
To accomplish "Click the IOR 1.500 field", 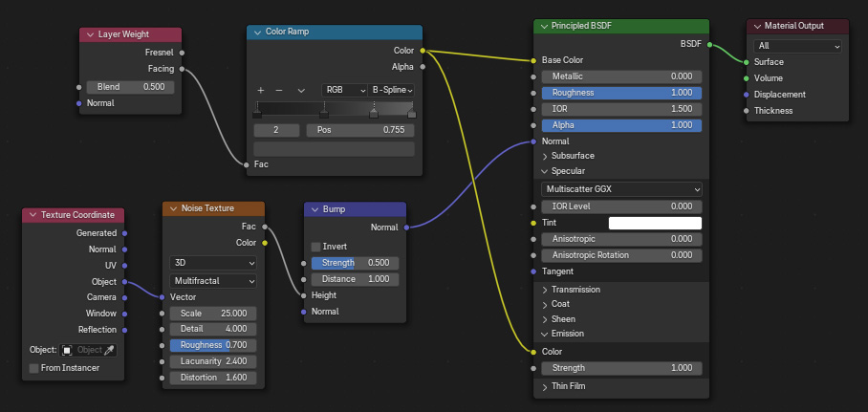I will (621, 109).
